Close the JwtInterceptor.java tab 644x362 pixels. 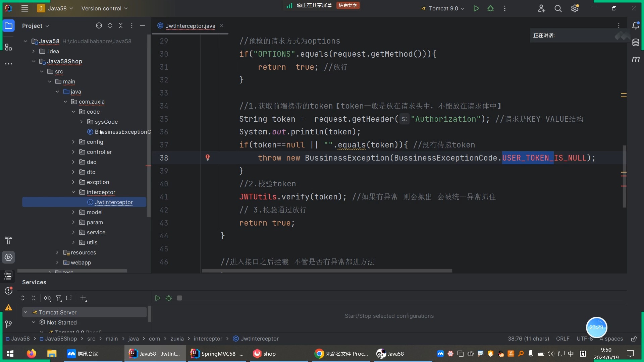[222, 26]
